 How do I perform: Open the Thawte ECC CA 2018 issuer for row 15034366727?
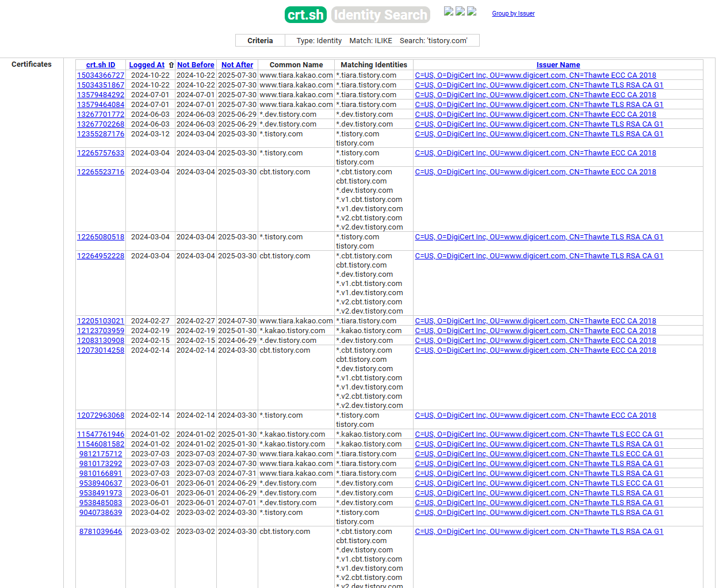coord(536,75)
